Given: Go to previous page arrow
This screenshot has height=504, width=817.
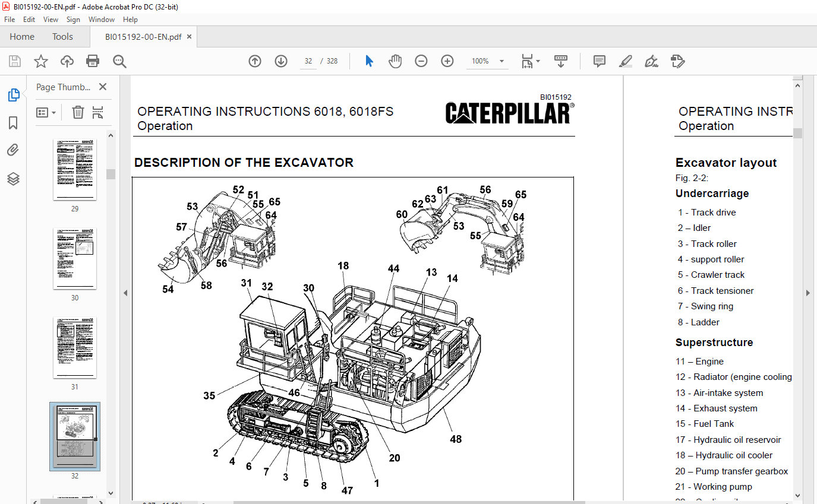Looking at the screenshot, I should 255,61.
